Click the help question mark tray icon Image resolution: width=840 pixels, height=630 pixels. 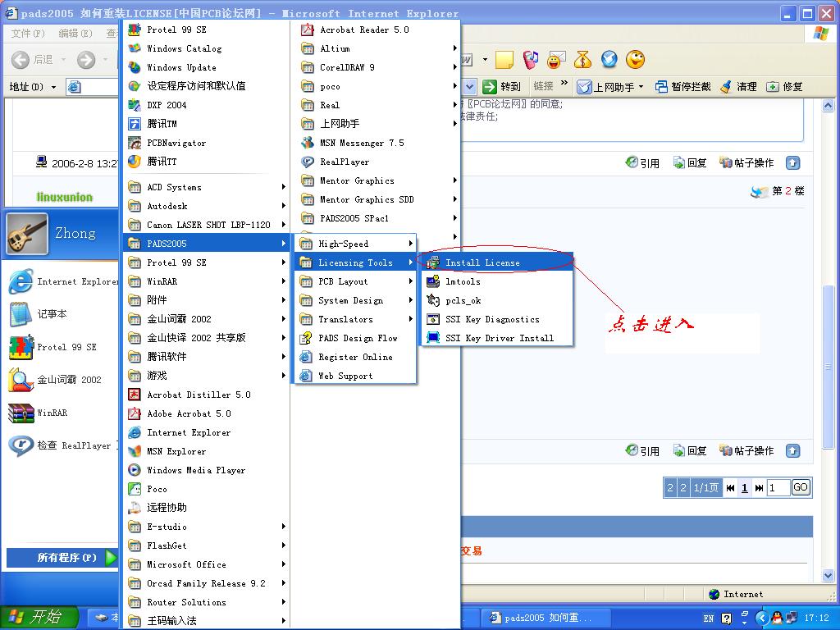[727, 619]
